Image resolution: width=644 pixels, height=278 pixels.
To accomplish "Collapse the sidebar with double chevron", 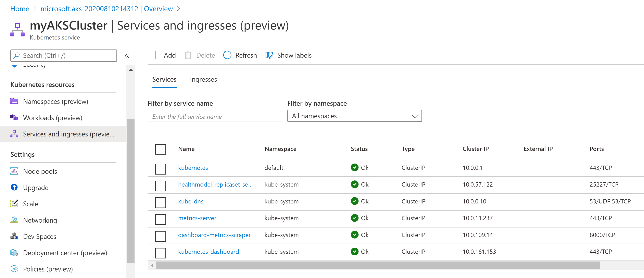I will tap(127, 56).
